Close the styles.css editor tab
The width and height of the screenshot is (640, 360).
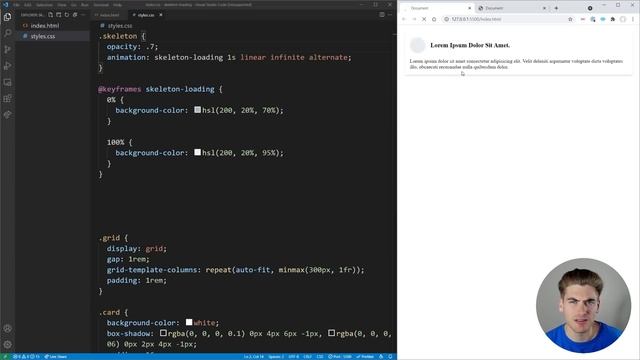[161, 15]
